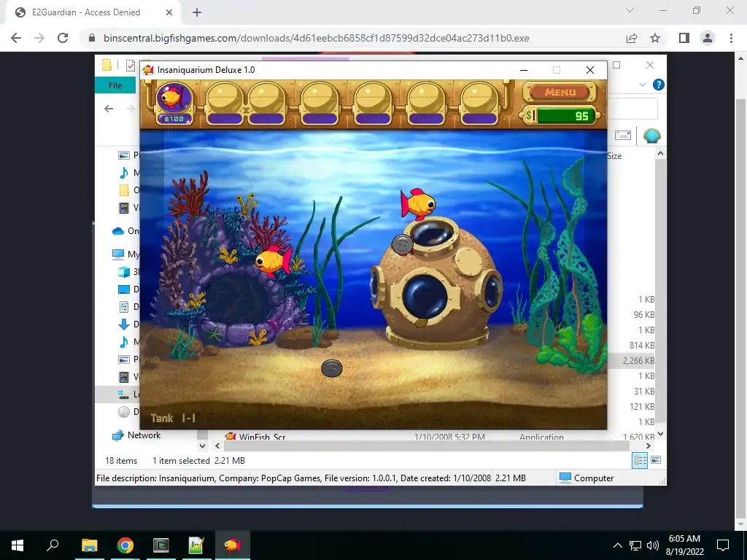Open the Documents icon in navigation pane

[124, 307]
